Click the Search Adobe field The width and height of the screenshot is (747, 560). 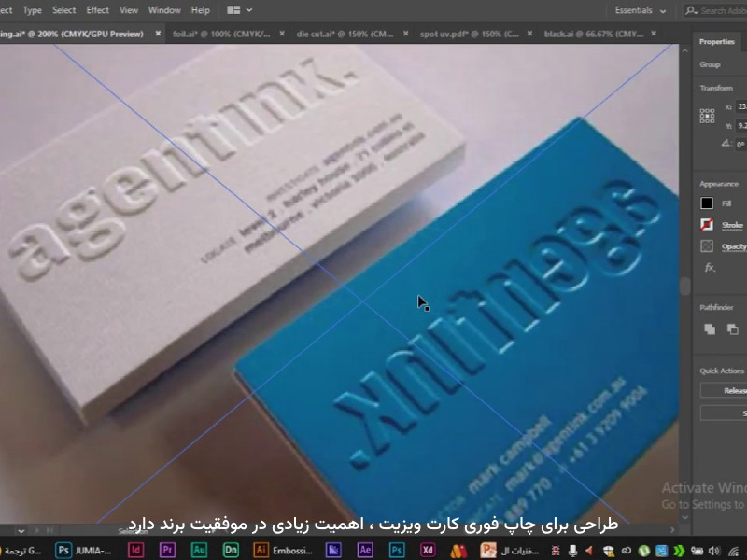[x=715, y=10]
